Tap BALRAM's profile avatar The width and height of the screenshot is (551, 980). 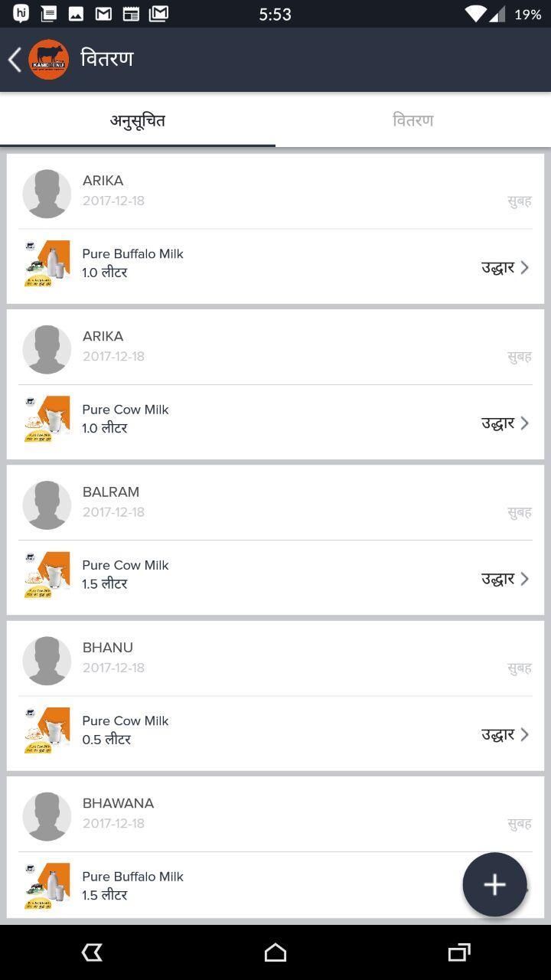(x=47, y=505)
